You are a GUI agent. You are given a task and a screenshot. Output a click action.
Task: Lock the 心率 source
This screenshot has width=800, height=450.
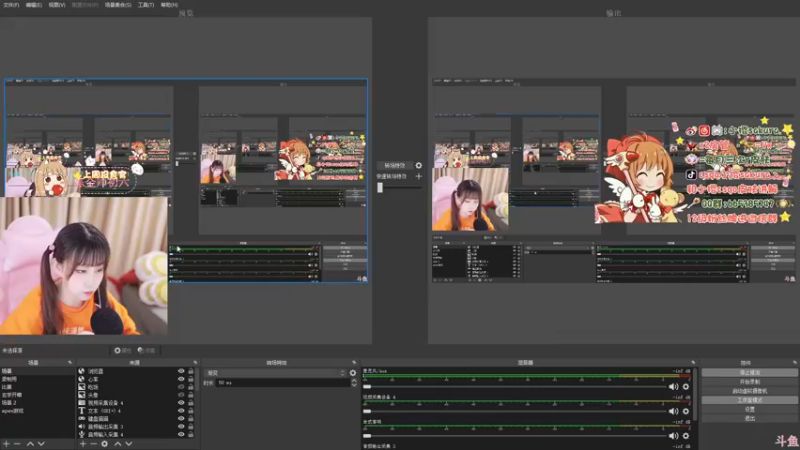tap(191, 379)
